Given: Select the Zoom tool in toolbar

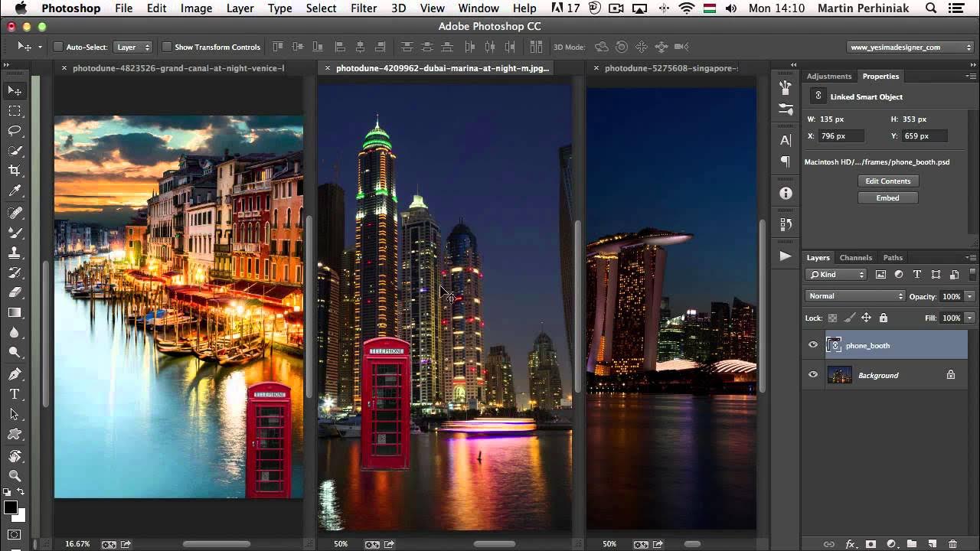Looking at the screenshot, I should tap(15, 475).
